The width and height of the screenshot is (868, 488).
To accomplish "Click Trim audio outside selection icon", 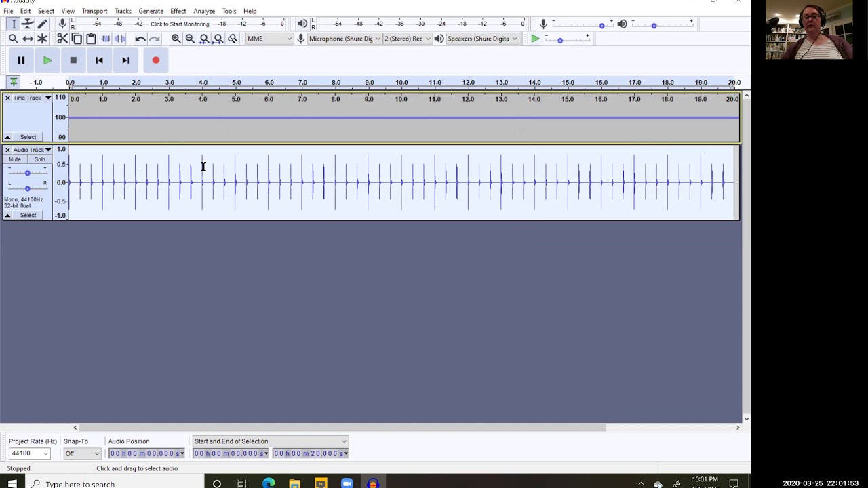I will [106, 39].
